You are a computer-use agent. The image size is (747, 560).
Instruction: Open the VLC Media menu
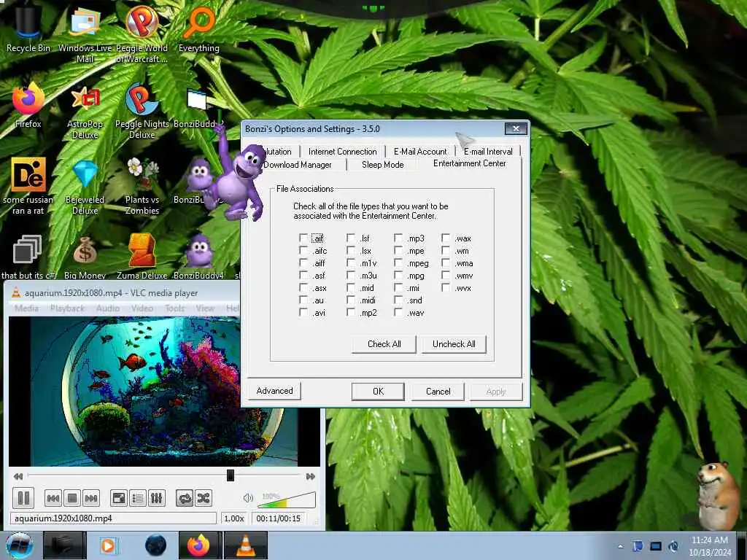pyautogui.click(x=27, y=308)
